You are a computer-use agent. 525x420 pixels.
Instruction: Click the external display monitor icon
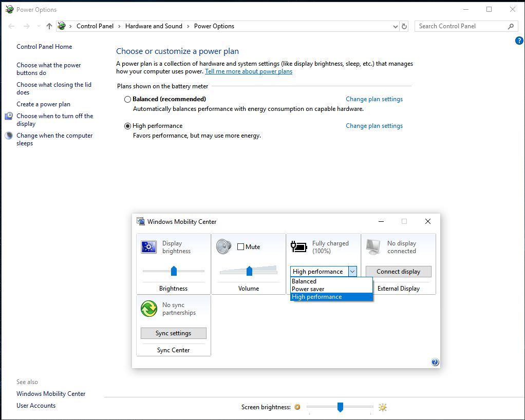(x=373, y=247)
